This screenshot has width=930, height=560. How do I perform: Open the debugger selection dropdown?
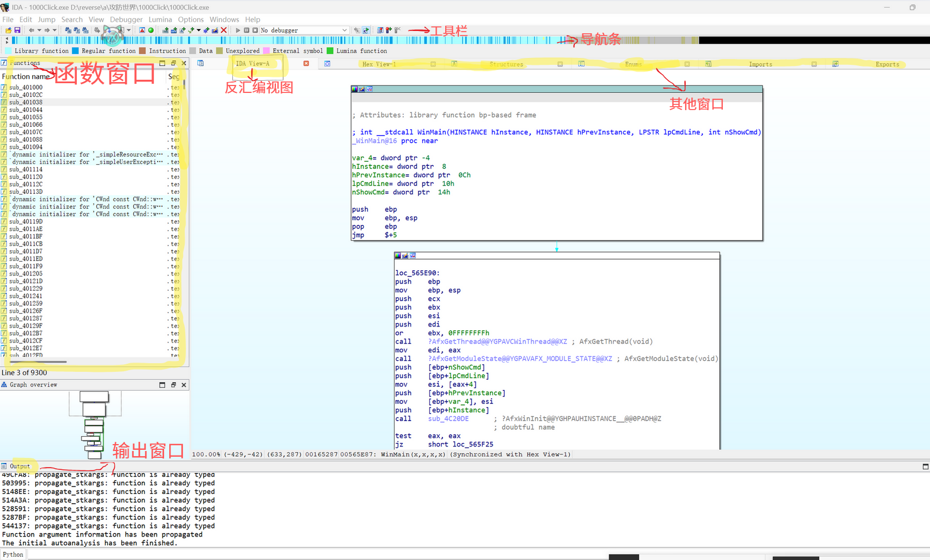pyautogui.click(x=344, y=30)
